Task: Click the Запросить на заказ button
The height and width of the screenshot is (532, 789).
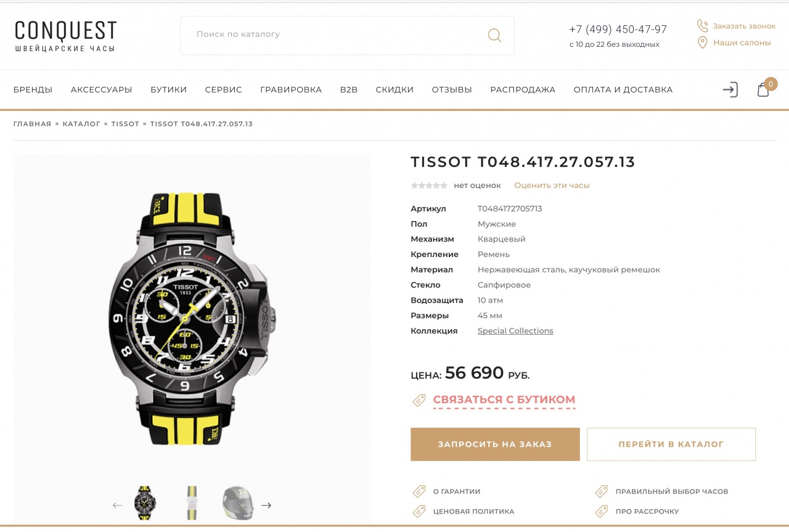Action: tap(495, 444)
